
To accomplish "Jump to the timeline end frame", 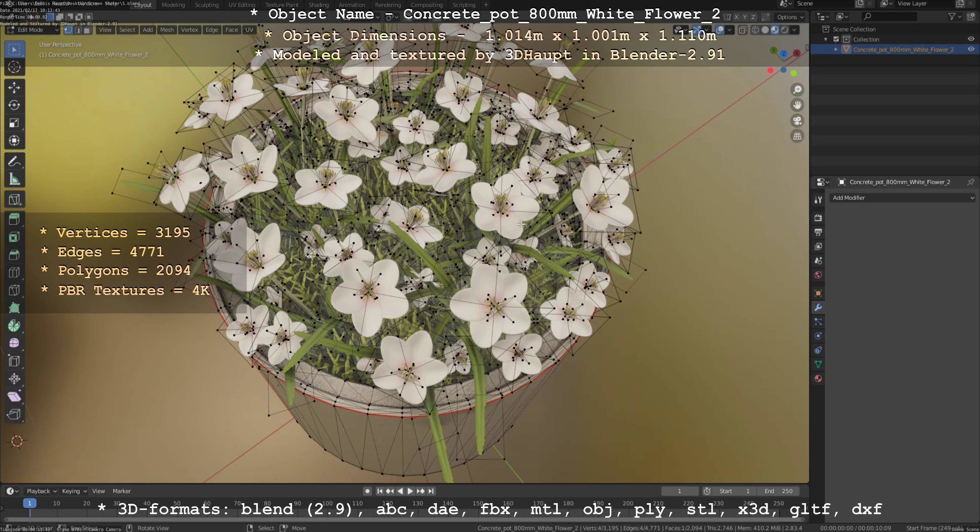I will 431,491.
